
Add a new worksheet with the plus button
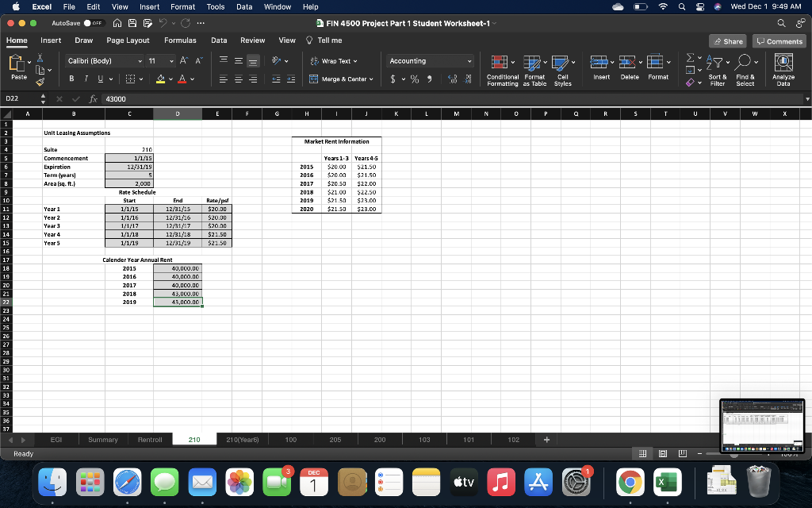[546, 439]
